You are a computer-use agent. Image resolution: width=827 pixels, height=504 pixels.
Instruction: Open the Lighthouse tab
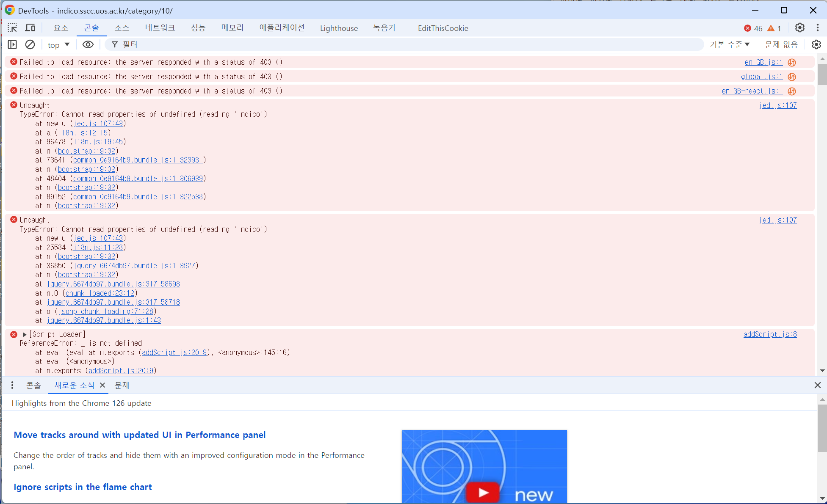(339, 28)
